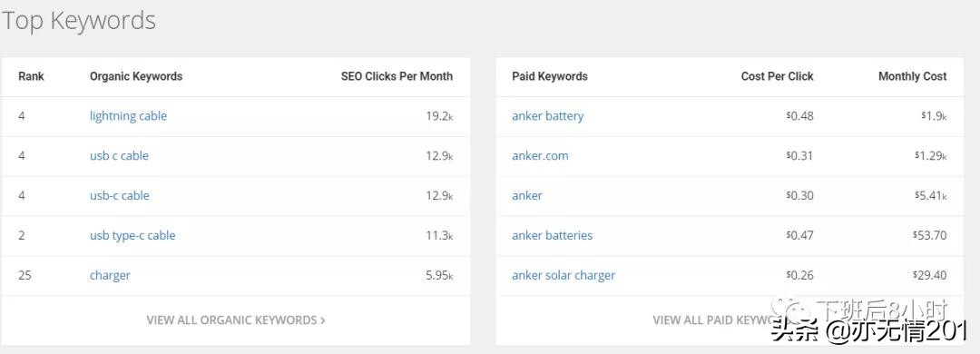The height and width of the screenshot is (354, 980).
Task: Click the Paid Keywords column header
Action: click(x=550, y=76)
